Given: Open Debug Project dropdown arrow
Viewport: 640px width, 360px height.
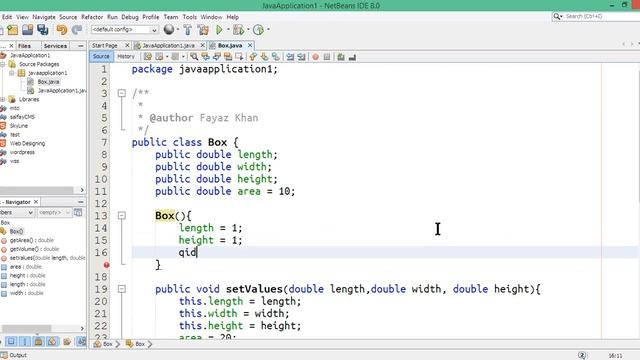Looking at the screenshot, I should (x=248, y=29).
